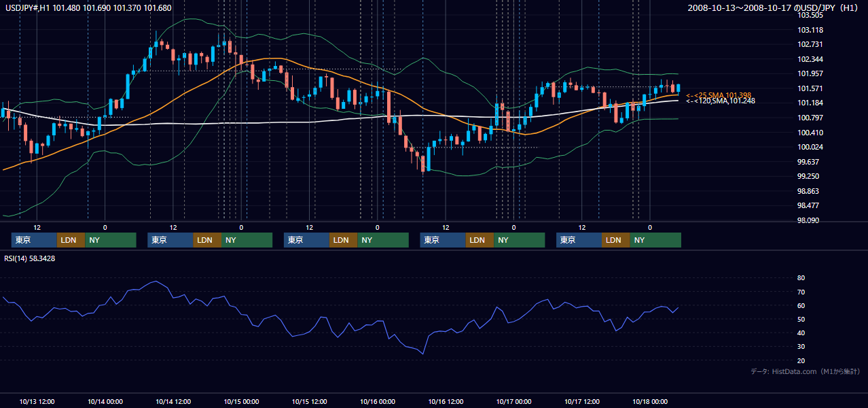This screenshot has width=868, height=408.
Task: Click RSI scale value 80
Action: tap(801, 278)
